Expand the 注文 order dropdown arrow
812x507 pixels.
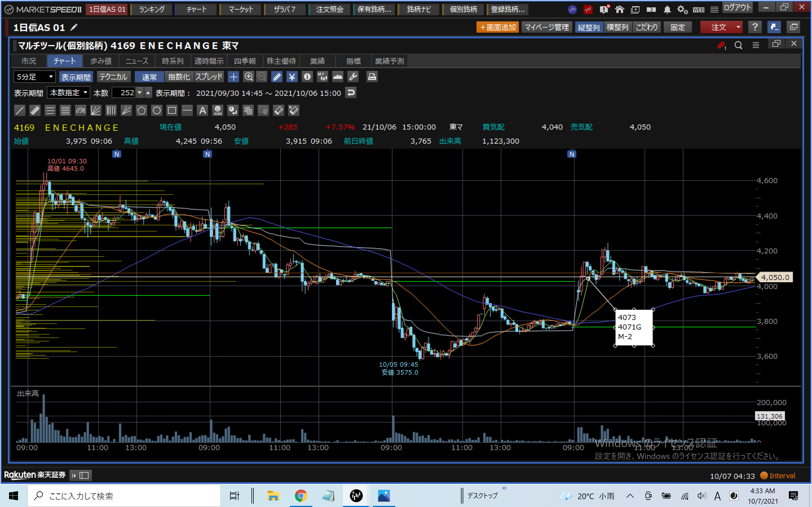[x=738, y=27]
